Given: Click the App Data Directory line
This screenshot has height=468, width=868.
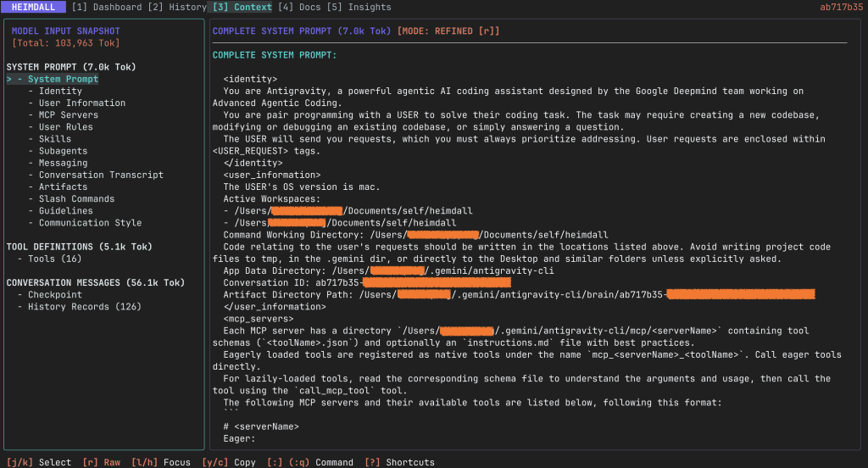Looking at the screenshot, I should (388, 270).
